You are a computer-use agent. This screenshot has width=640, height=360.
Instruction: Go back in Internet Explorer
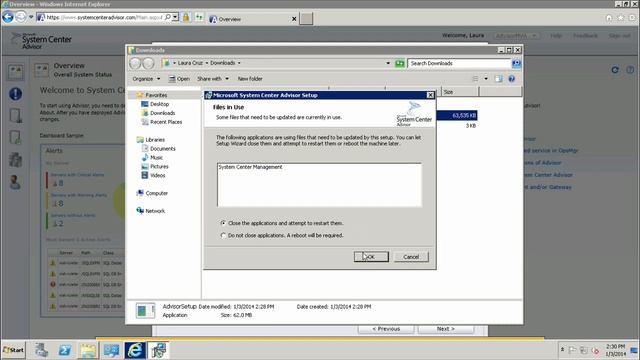(8, 17)
